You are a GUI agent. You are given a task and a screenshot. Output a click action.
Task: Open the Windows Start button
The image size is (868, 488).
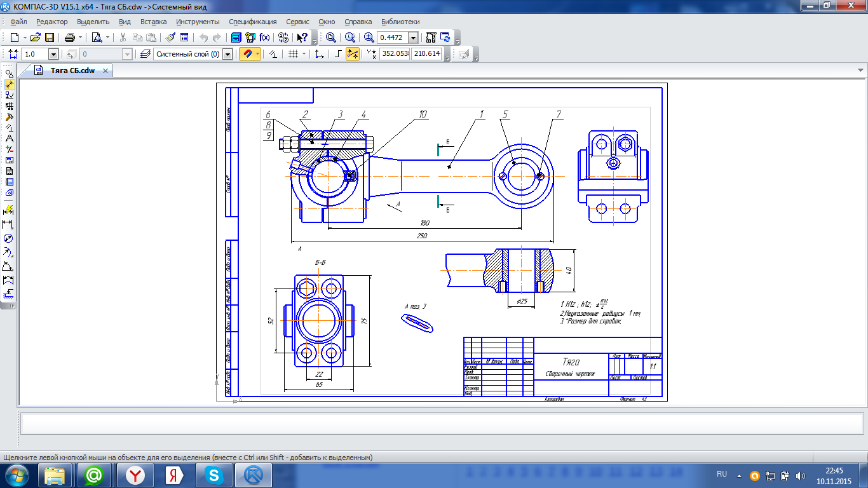[17, 475]
